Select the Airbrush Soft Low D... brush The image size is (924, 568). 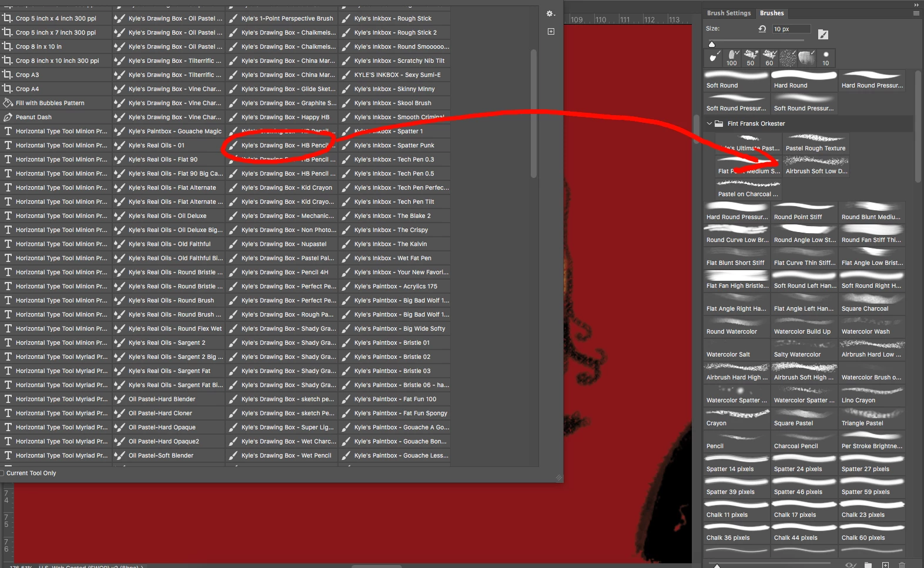click(816, 166)
